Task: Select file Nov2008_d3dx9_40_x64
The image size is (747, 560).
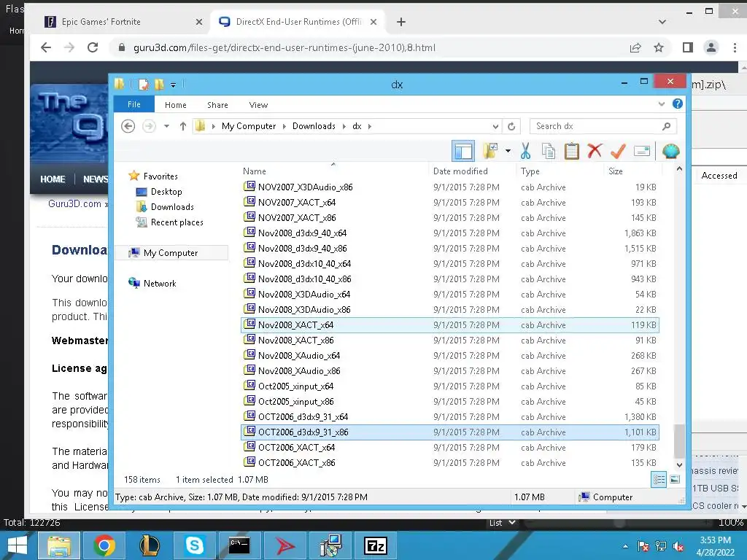Action: 450,233
